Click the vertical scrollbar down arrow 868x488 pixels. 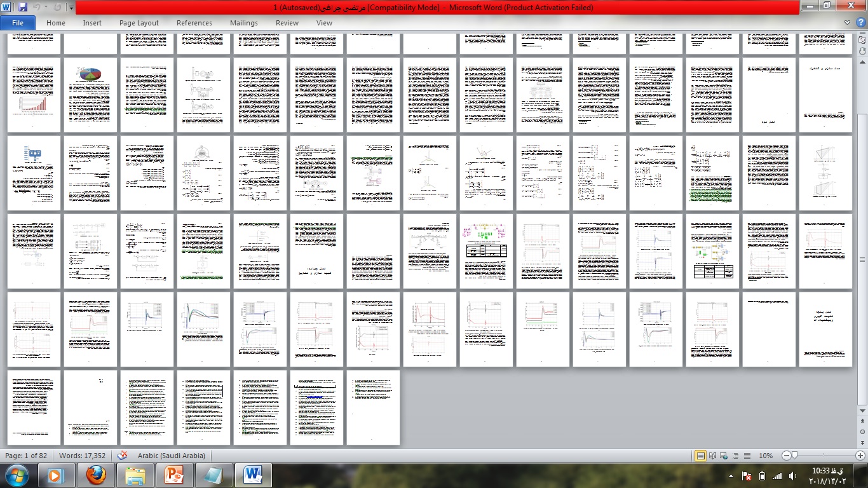(862, 411)
